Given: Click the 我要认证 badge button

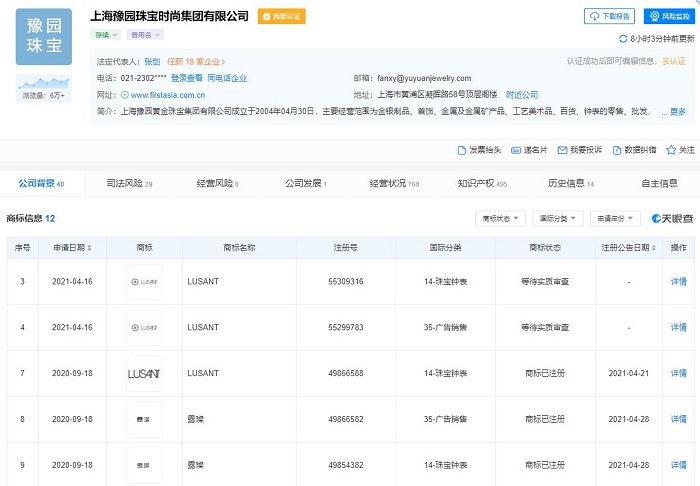Looking at the screenshot, I should tap(282, 17).
